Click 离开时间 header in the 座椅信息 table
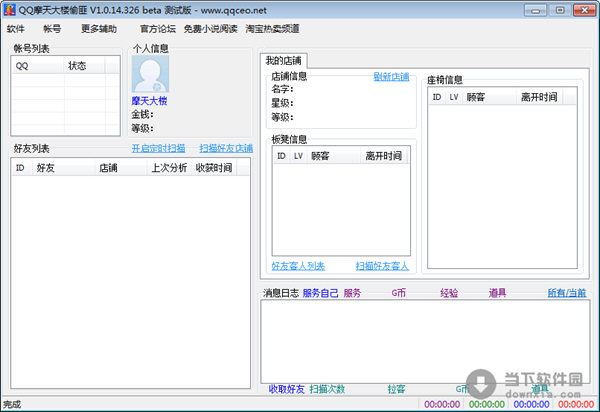Screen dimensions: 600x412 click(539, 97)
